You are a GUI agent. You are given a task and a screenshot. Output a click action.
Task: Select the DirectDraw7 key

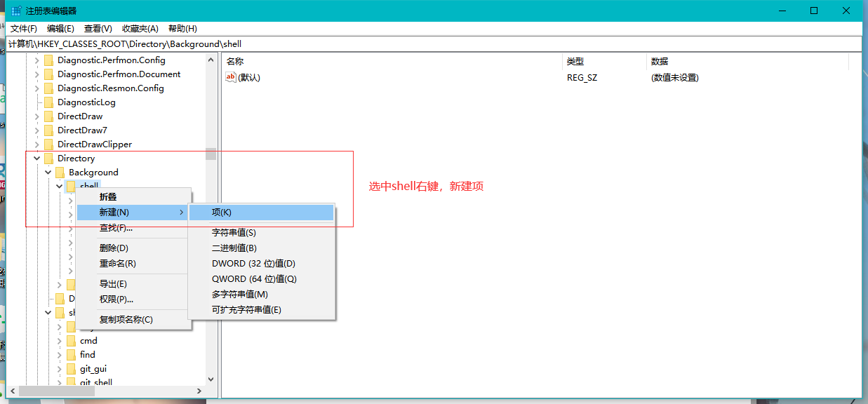pyautogui.click(x=82, y=130)
